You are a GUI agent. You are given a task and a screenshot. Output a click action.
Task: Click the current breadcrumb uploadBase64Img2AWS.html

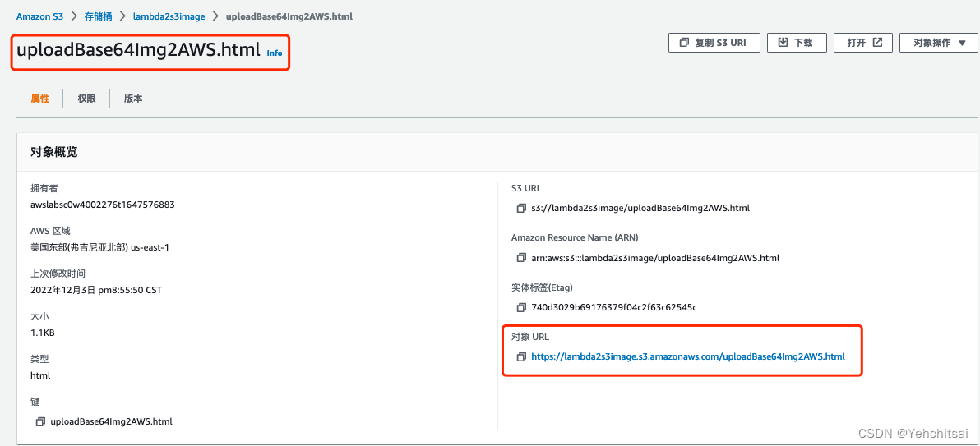[289, 17]
